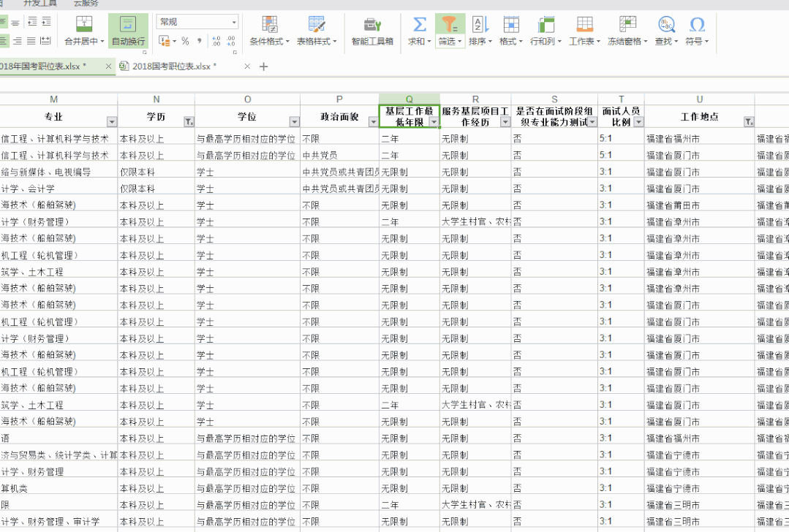Click the justify alignment icon
This screenshot has width=789, height=532.
coord(31,41)
